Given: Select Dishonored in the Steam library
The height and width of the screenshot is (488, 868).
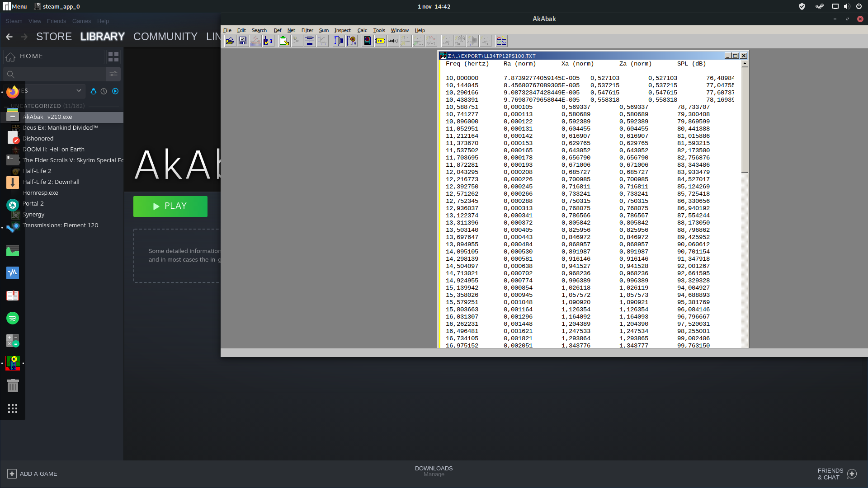Looking at the screenshot, I should 38,139.
